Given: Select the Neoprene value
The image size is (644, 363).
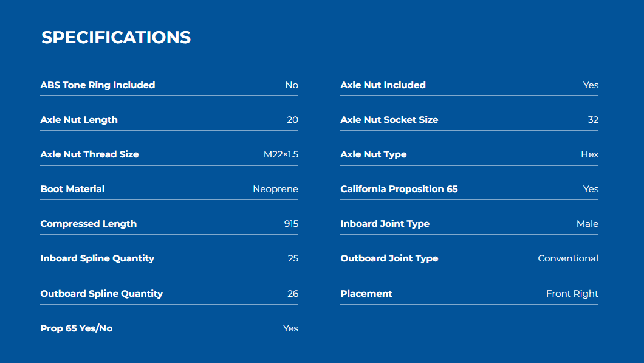Looking at the screenshot, I should pyautogui.click(x=276, y=189).
